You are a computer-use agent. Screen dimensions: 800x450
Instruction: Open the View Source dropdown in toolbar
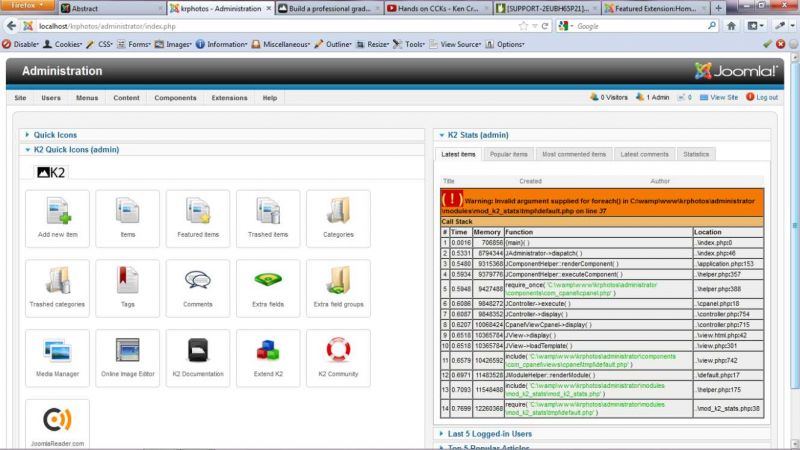455,44
